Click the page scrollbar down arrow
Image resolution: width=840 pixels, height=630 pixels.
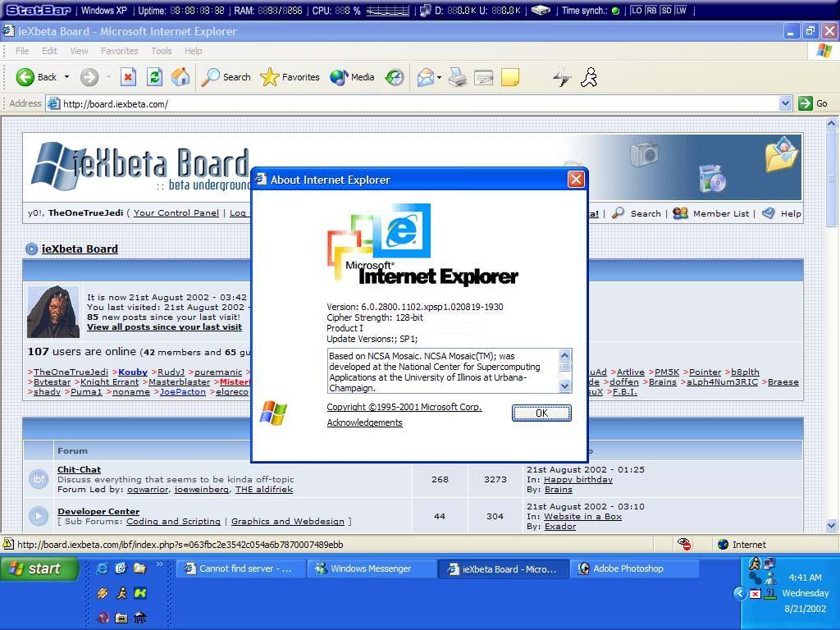(x=832, y=526)
